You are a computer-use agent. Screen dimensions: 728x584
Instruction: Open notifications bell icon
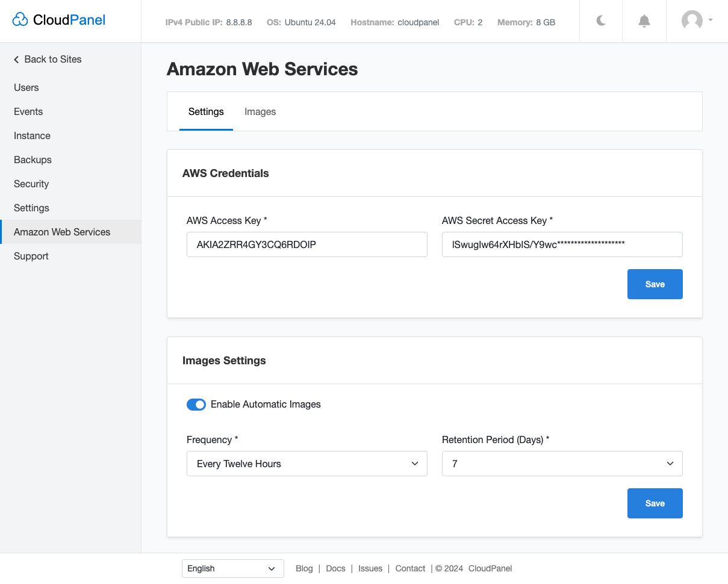644,21
